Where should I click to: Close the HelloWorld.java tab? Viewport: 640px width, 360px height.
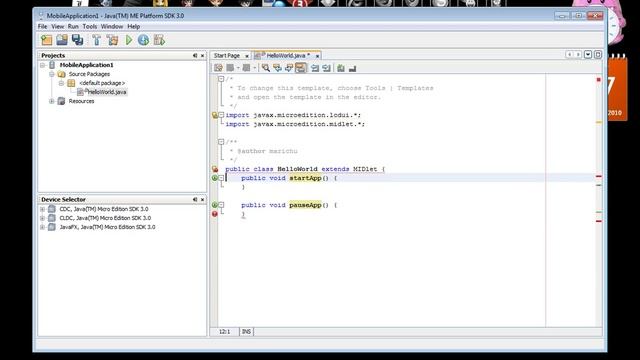[x=317, y=56]
